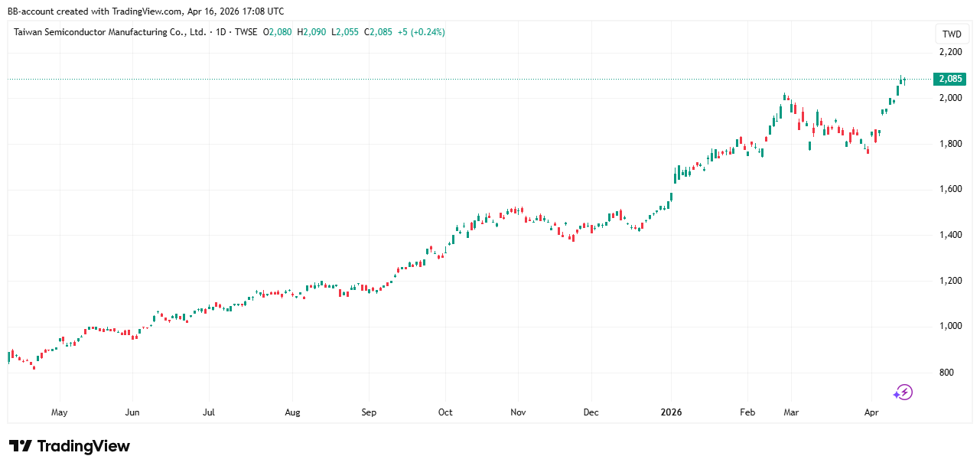The image size is (980, 469).
Task: Select the Oct marker on the time axis
Action: tap(445, 412)
